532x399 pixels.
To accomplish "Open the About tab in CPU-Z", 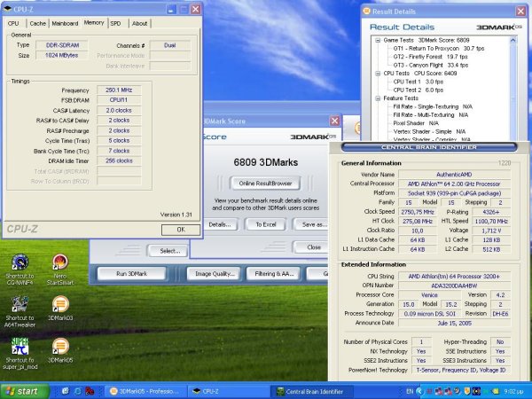I will (x=140, y=23).
